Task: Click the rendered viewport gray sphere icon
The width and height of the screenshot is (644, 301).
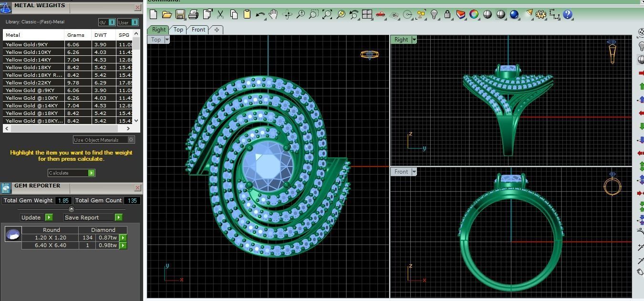Action: [501, 14]
